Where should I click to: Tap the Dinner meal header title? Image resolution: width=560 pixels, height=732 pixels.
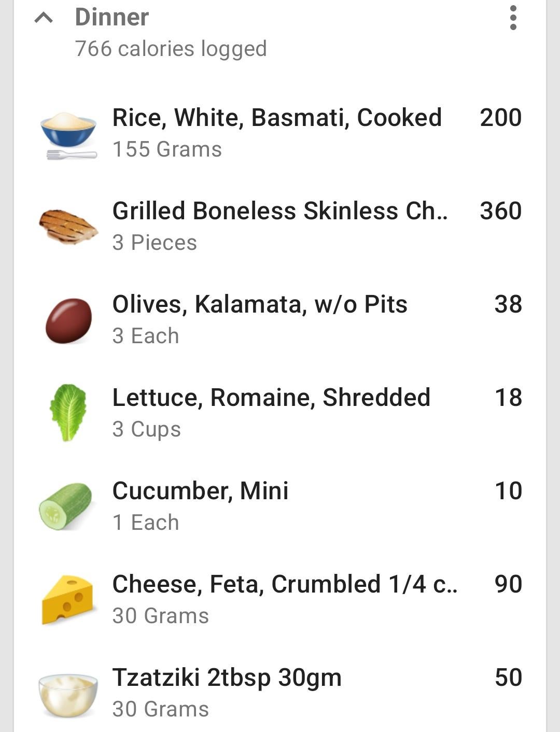tap(112, 17)
